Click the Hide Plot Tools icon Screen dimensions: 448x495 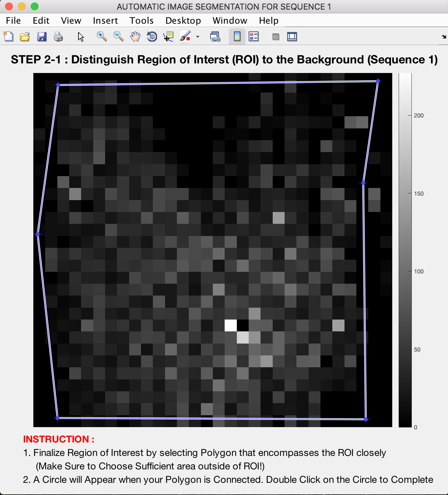point(276,37)
